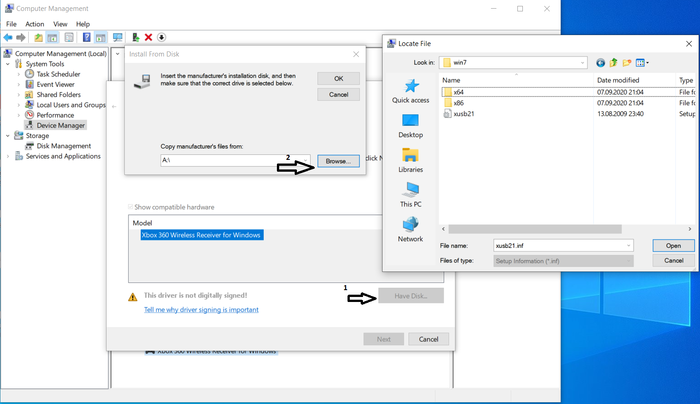Select Network in Locate File sidebar

click(410, 229)
